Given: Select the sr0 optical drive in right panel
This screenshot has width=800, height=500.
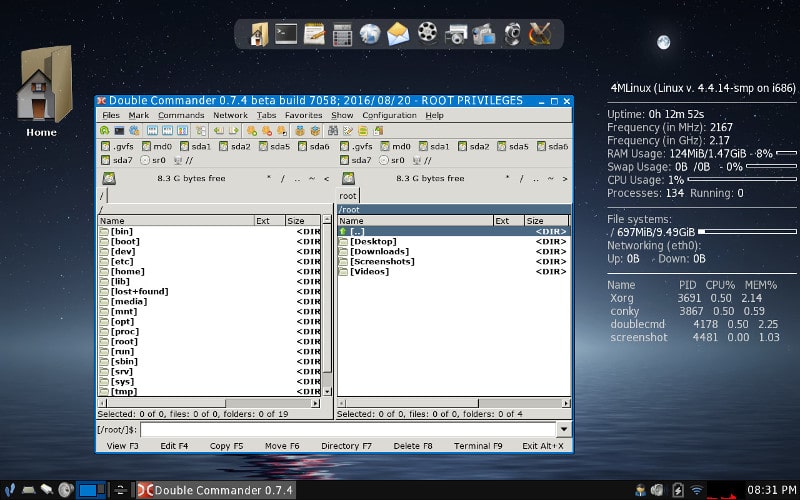Looking at the screenshot, I should coord(391,160).
